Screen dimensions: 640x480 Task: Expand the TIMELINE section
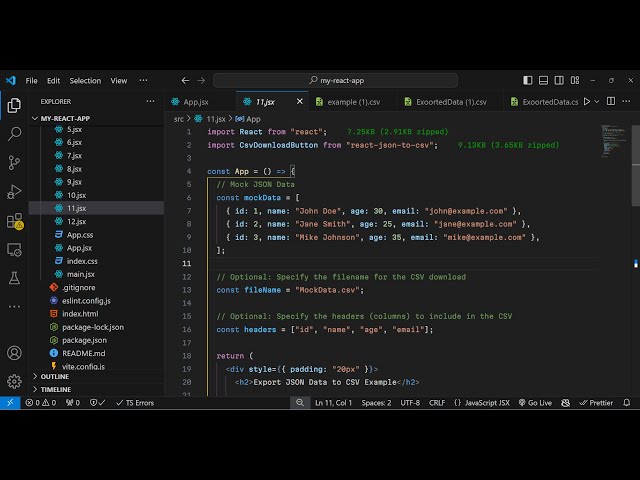coord(55,389)
